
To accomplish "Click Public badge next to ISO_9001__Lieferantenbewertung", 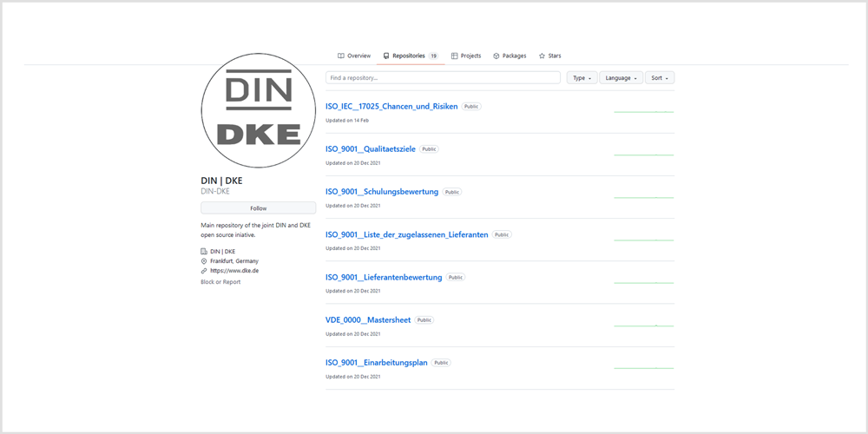I will pyautogui.click(x=456, y=278).
